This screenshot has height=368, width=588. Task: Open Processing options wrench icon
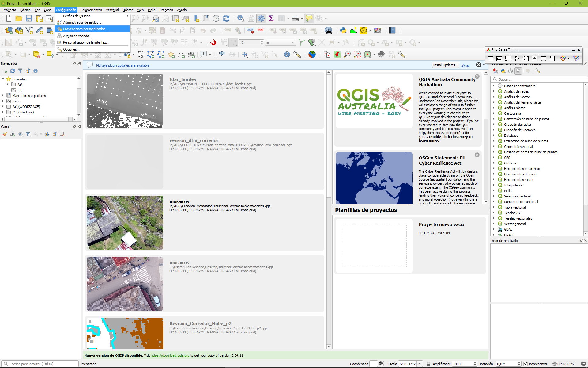[x=538, y=71]
